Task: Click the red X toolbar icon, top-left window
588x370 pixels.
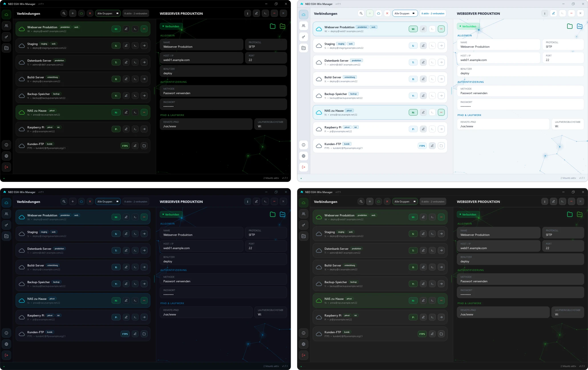Action: [90, 13]
